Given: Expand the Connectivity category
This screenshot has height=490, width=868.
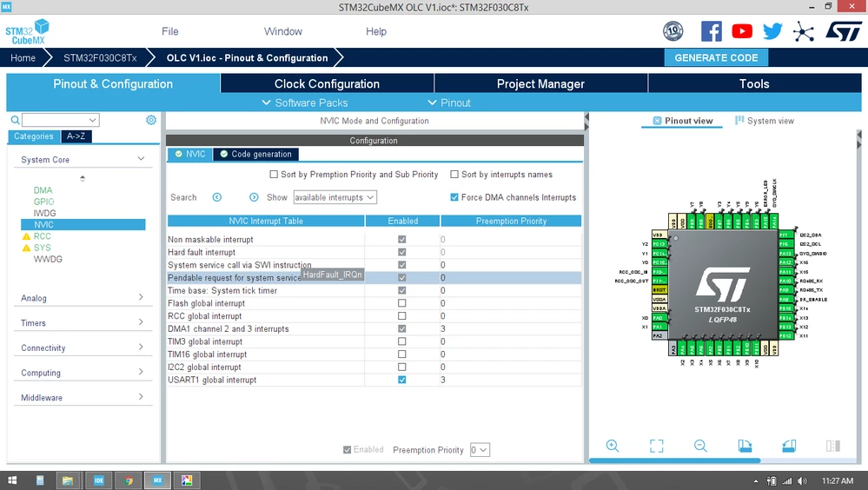Looking at the screenshot, I should 82,348.
